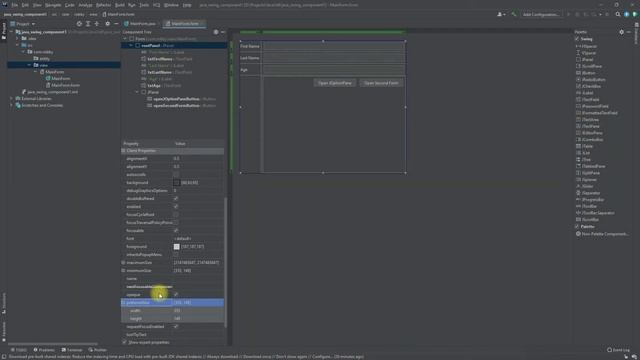Select the JSlider palette component
640x360 pixels.
tap(585, 186)
